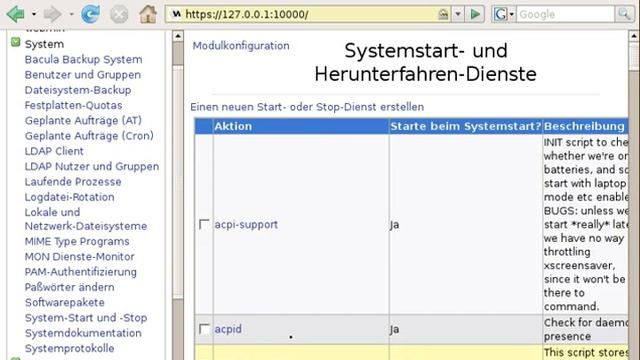Open Logdatei-Rotation link
Image resolution: width=640 pixels, height=360 pixels.
(x=70, y=197)
